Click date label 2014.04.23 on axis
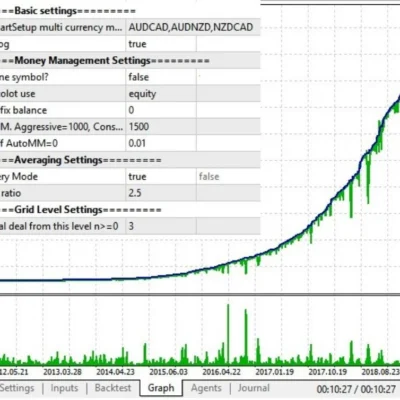Viewport: 400px width, 400px height. (x=115, y=372)
